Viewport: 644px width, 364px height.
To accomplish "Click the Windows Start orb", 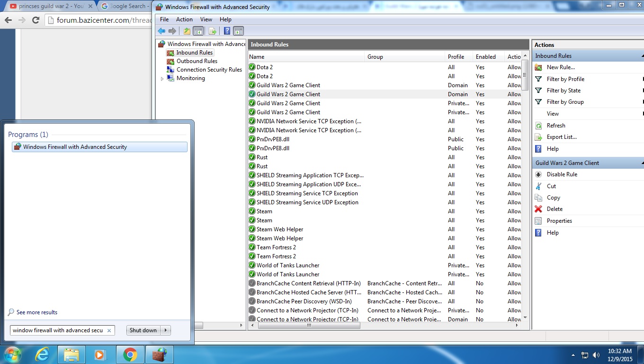I will click(12, 355).
